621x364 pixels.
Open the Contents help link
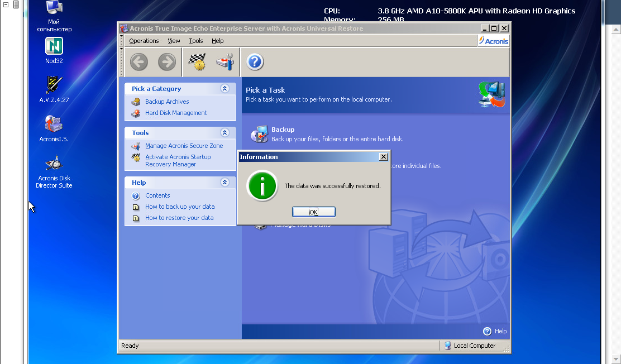157,195
